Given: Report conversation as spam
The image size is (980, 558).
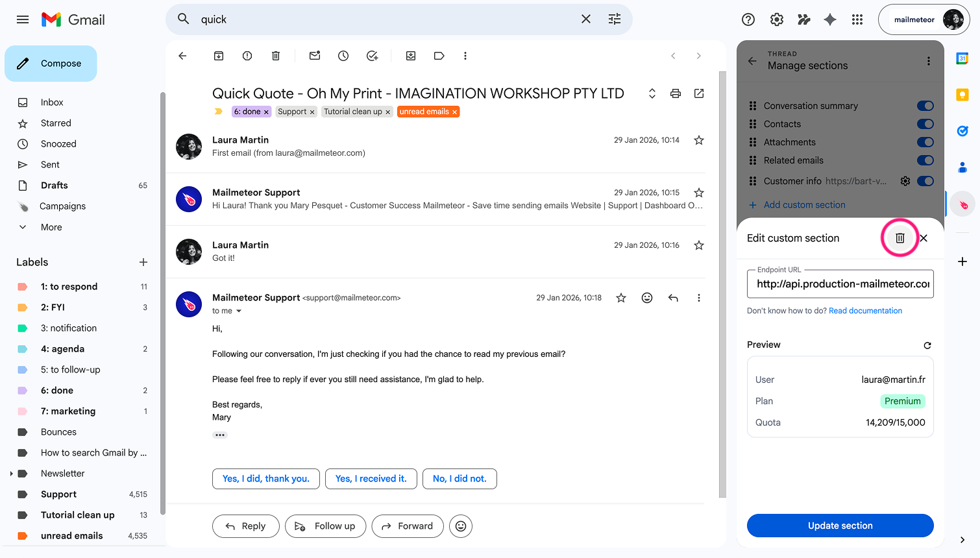Looking at the screenshot, I should (247, 56).
